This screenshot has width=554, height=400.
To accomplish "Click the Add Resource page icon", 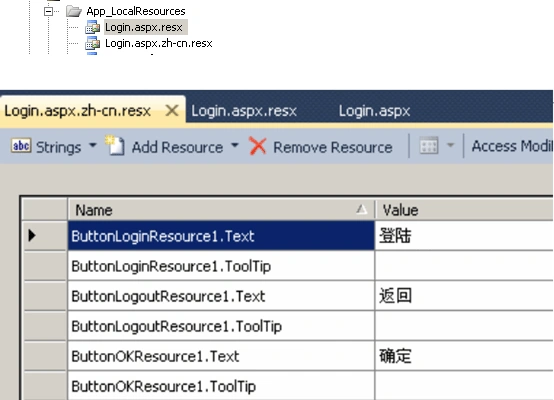I will click(x=115, y=145).
